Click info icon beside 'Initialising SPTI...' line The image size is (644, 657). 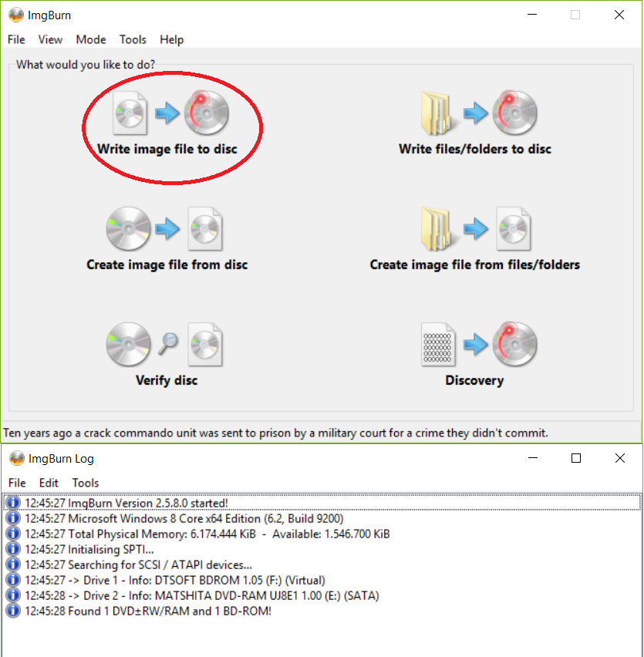click(13, 549)
